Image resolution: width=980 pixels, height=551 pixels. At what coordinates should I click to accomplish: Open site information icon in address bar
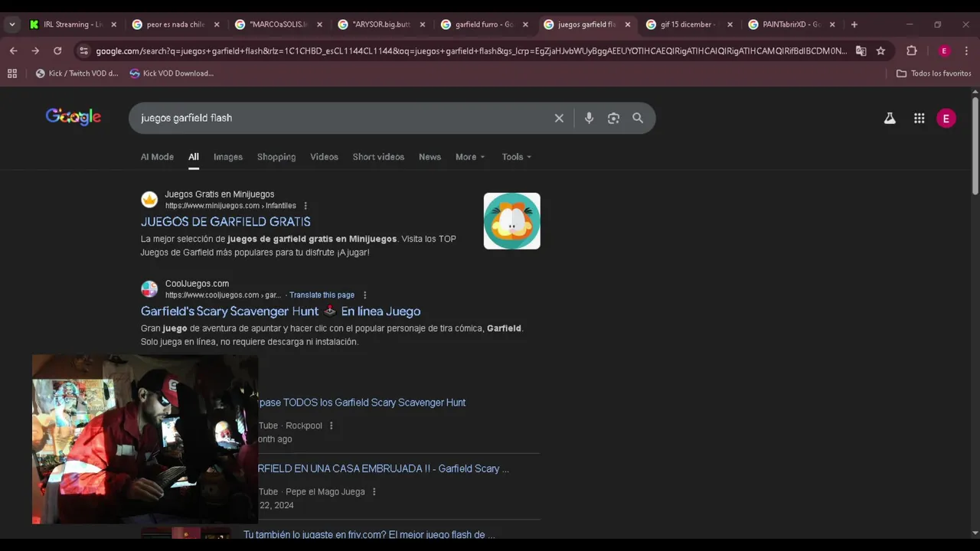[83, 51]
